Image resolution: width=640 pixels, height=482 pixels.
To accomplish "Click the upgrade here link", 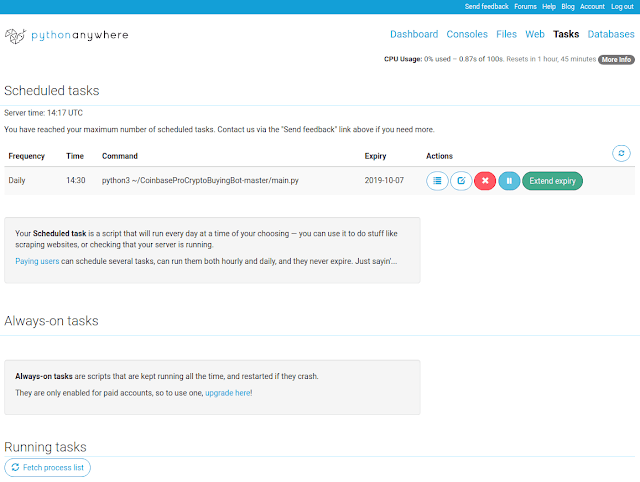I will (x=227, y=393).
